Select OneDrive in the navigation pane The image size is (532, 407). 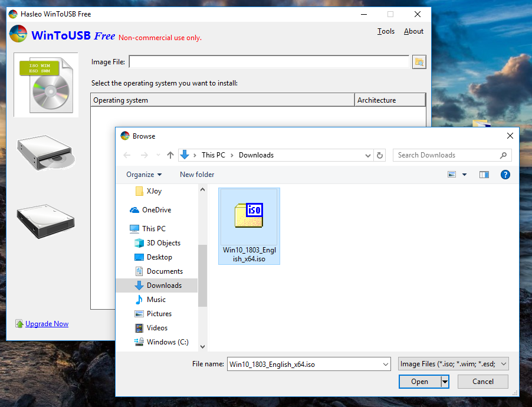click(x=150, y=210)
